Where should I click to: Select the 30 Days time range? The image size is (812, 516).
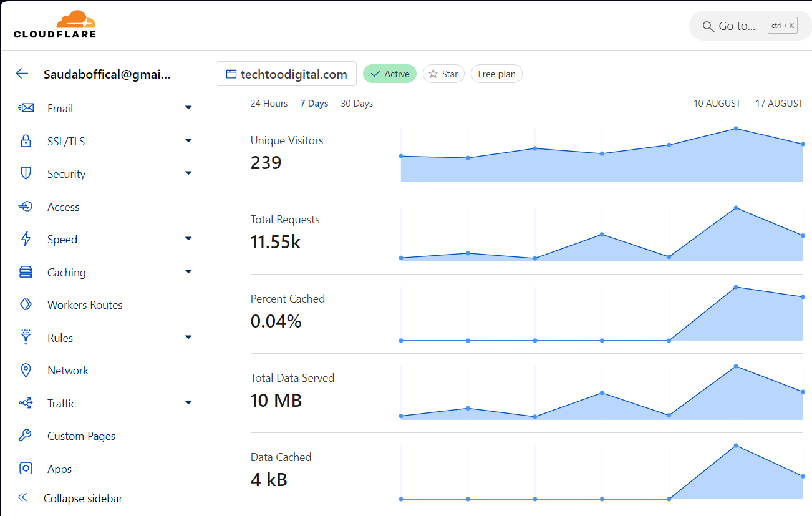click(x=357, y=104)
